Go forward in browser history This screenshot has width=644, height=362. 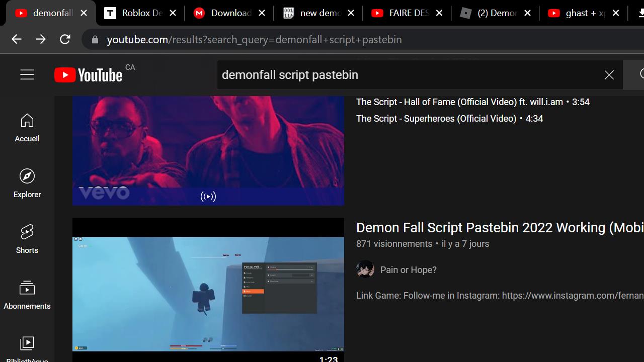click(41, 39)
